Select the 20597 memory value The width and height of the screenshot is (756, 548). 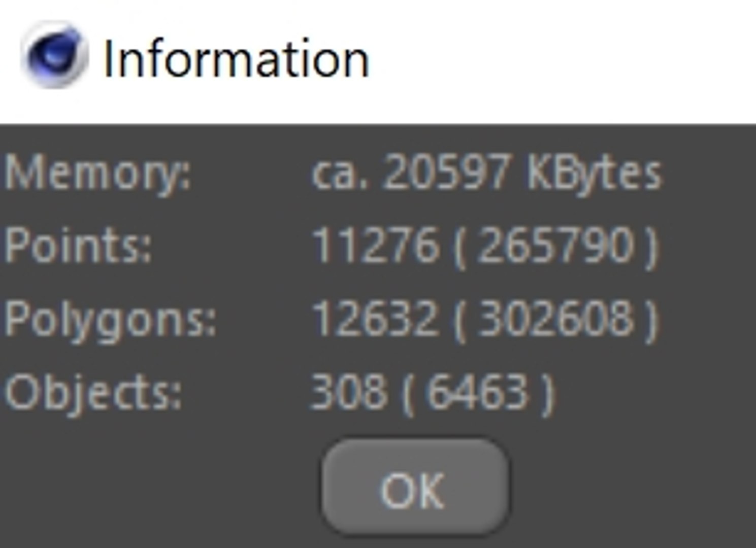(447, 173)
